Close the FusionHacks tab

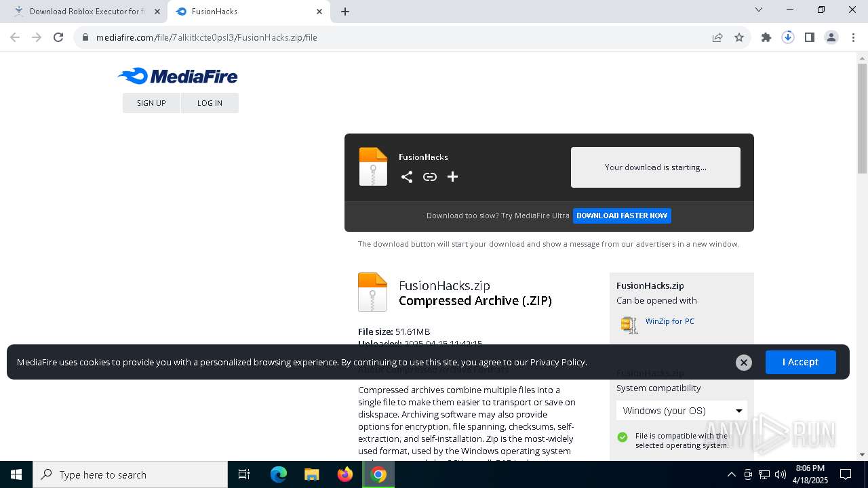click(319, 12)
